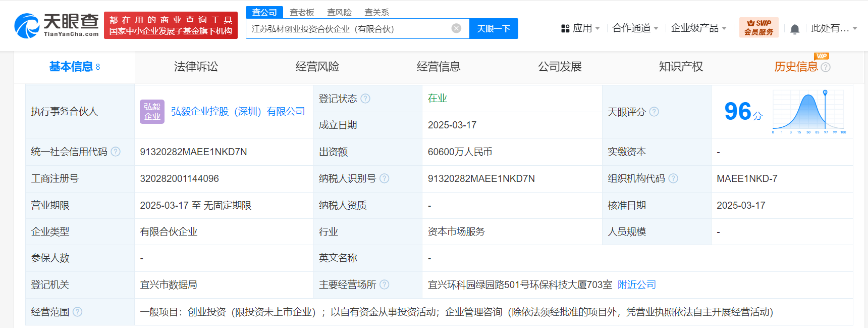Show help for 纳税人识别号
The image size is (868, 328).
(385, 178)
